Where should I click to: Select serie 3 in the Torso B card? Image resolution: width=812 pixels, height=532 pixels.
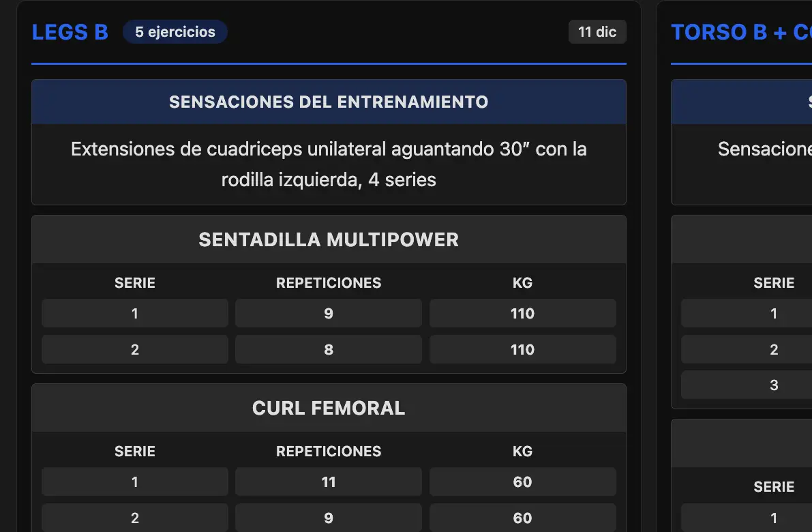[x=774, y=385]
